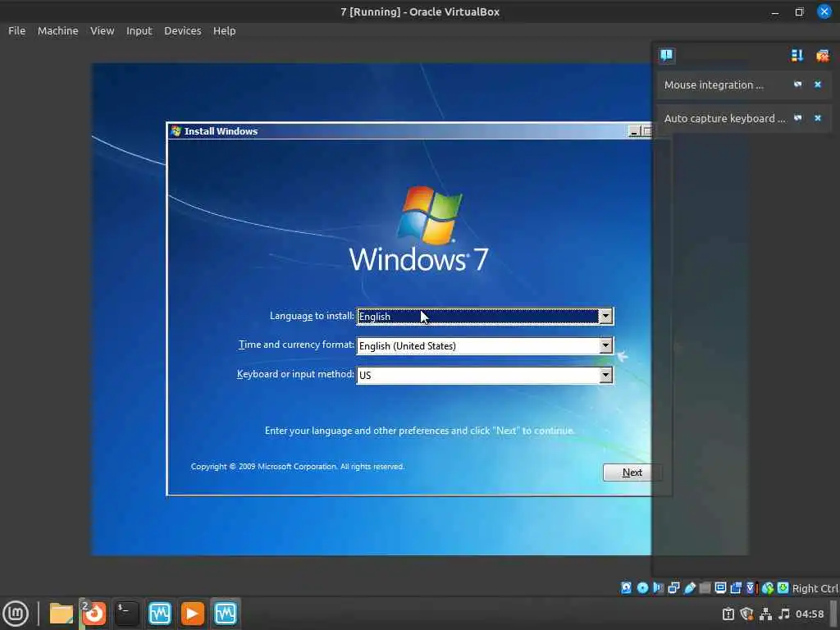This screenshot has height=630, width=840.
Task: Click the recording status bar icon
Action: (736, 587)
